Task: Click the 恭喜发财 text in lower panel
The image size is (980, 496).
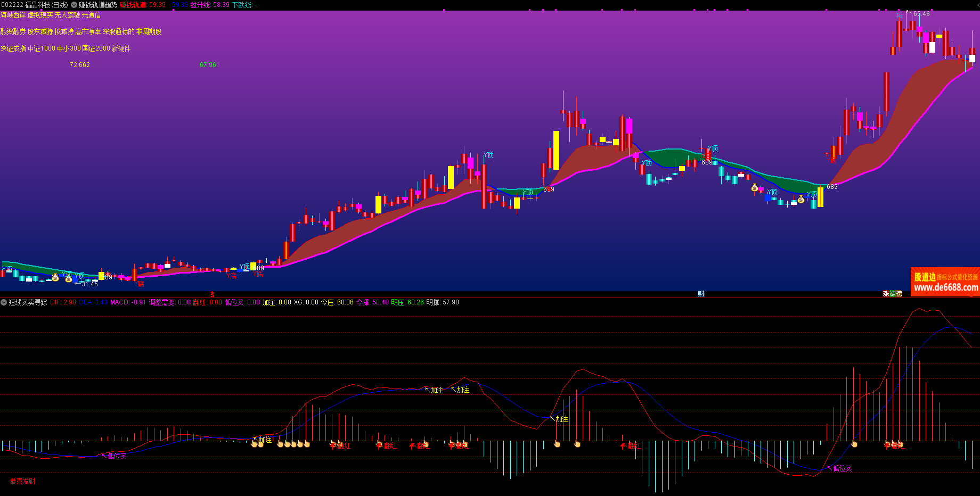Action: (x=23, y=481)
